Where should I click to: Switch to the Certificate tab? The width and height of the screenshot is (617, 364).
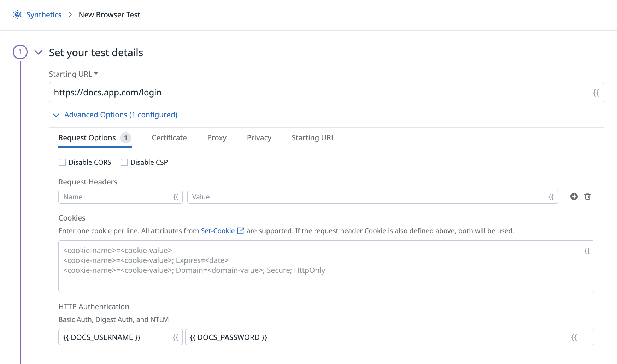tap(169, 137)
